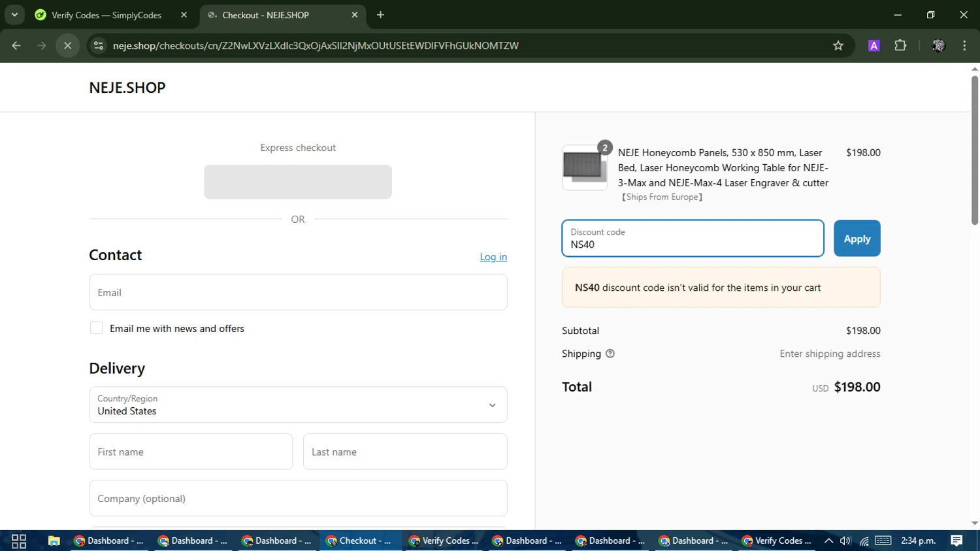Go forward to the next page
The width and height of the screenshot is (980, 551).
click(42, 46)
